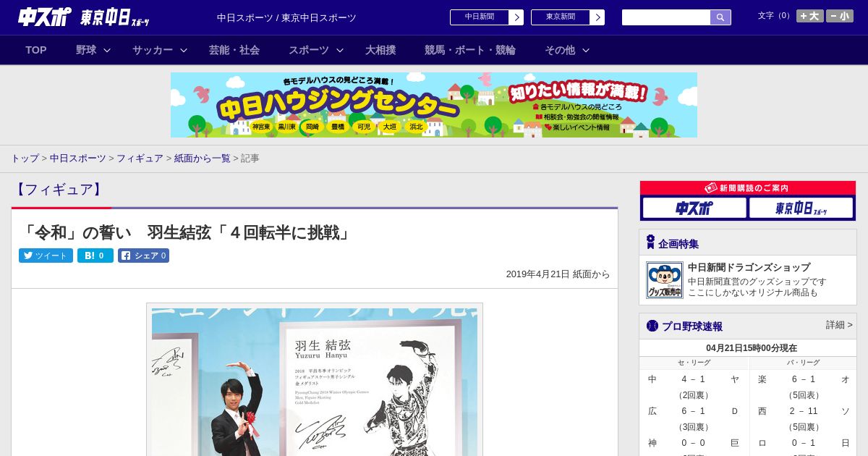Go to 中日スポーツ in the breadcrumb
The height and width of the screenshot is (456, 868).
click(x=78, y=158)
